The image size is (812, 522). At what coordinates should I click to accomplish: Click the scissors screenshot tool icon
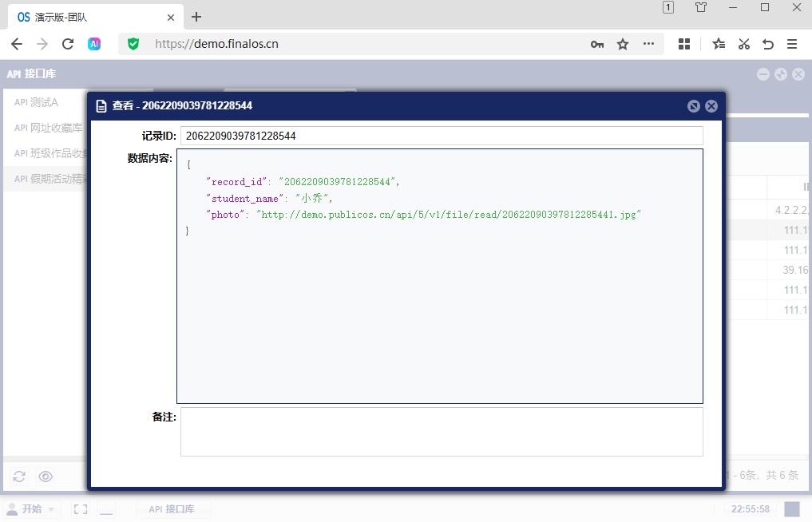click(744, 44)
